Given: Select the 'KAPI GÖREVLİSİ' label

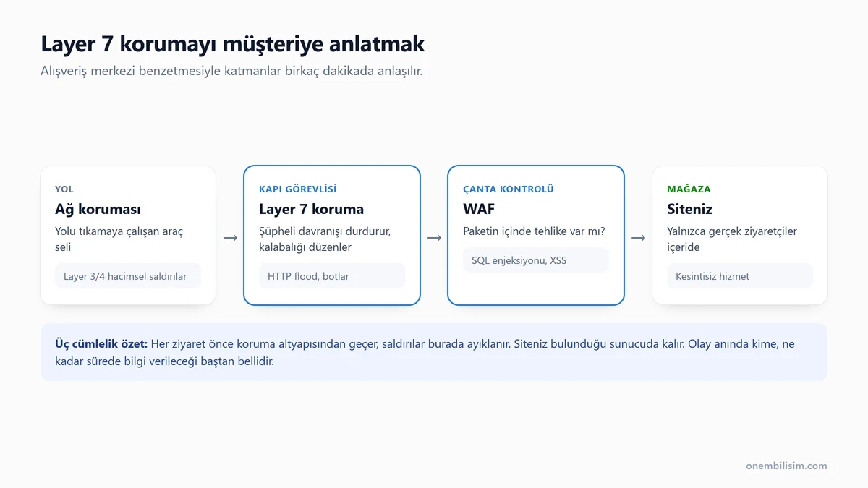Looking at the screenshot, I should pos(298,189).
